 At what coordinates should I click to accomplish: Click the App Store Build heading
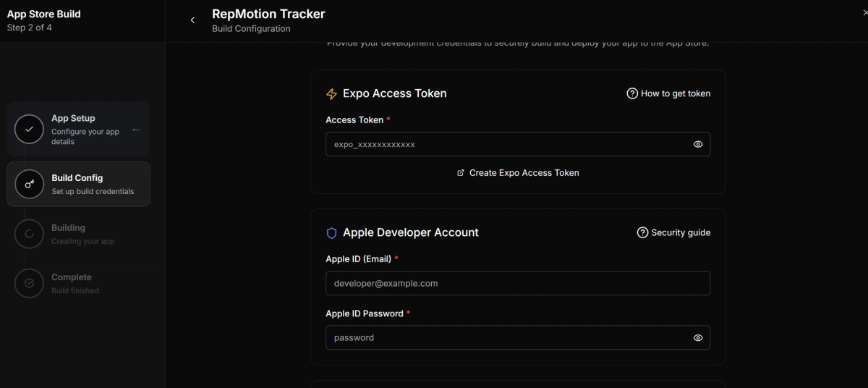[x=43, y=14]
